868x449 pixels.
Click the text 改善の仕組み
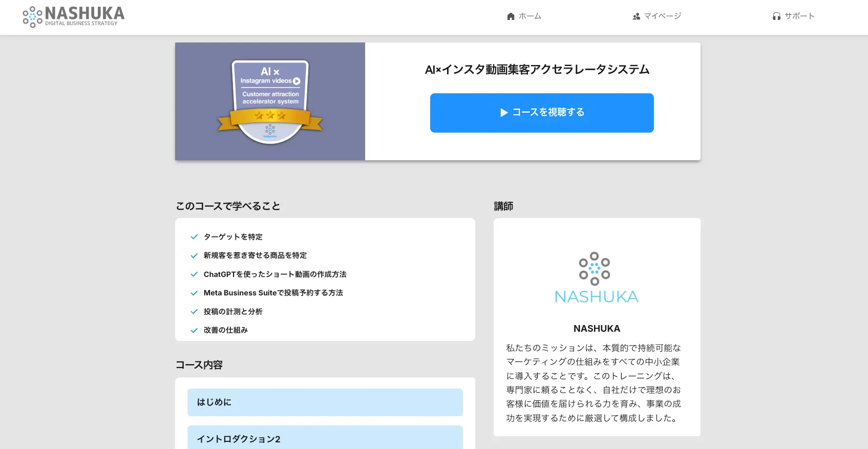click(226, 330)
